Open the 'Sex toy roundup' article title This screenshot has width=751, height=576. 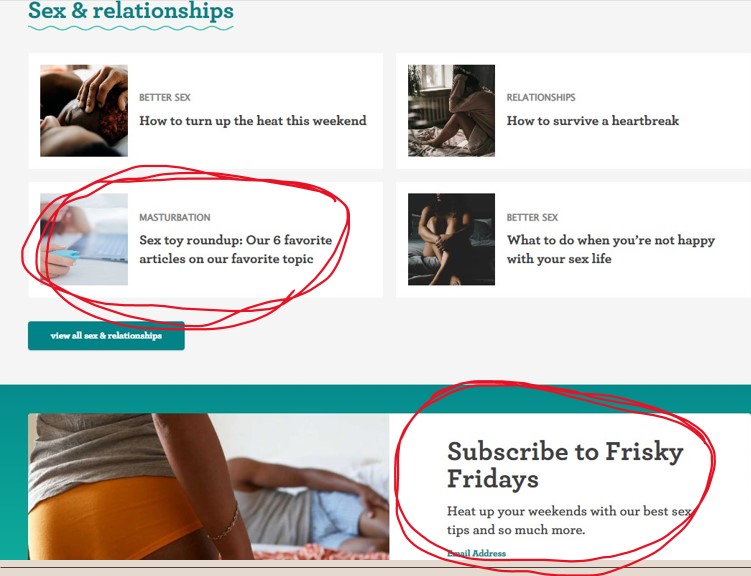pos(236,249)
